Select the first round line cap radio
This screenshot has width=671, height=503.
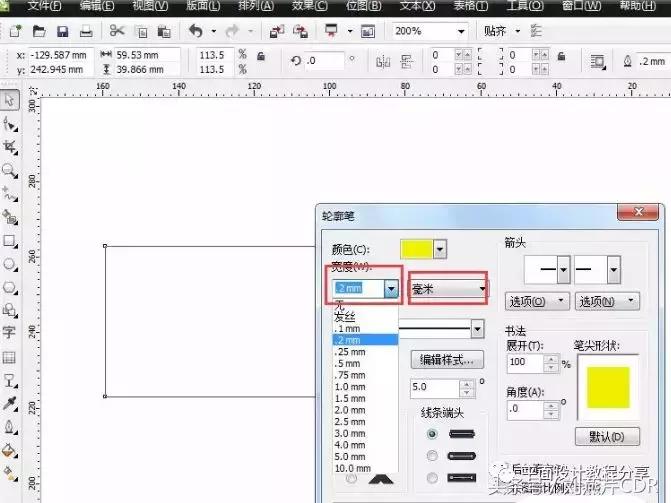click(432, 434)
